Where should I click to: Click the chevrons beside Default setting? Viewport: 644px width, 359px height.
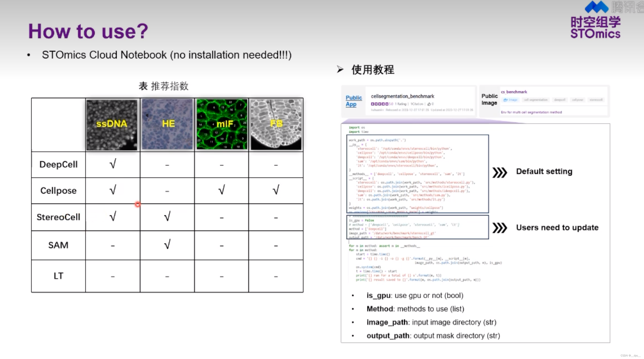(x=499, y=172)
